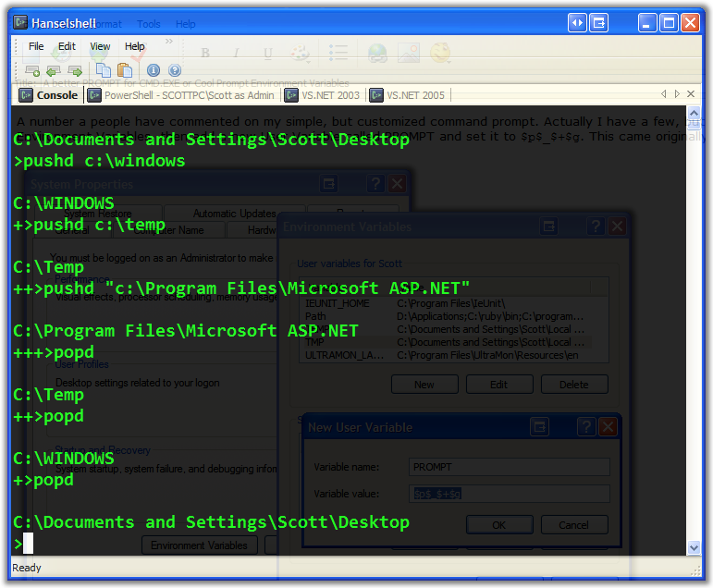Switch to the next tab using green right arrow
Screen dimensions: 713x588
coord(75,70)
